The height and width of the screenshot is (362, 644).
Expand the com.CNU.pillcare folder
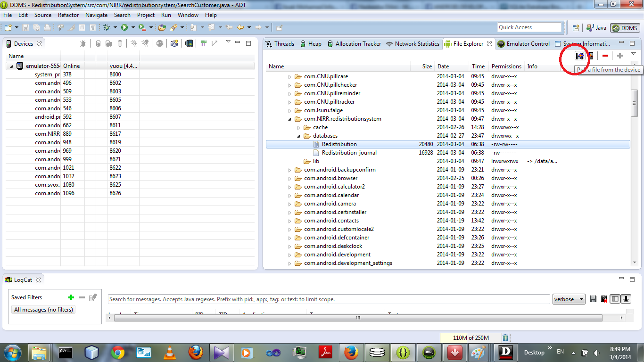(x=290, y=76)
